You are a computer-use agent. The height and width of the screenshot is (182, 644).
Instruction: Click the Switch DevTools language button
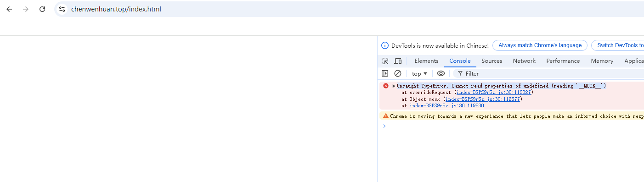617,45
